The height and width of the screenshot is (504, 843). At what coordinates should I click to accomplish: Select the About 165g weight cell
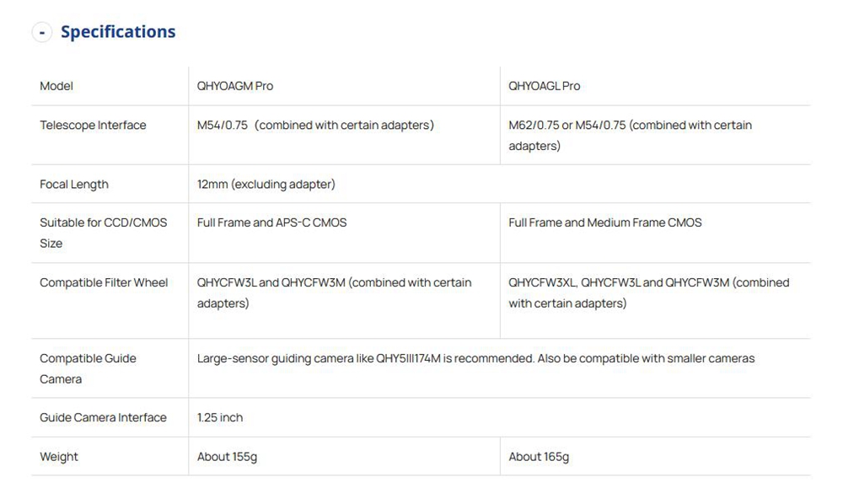[539, 457]
